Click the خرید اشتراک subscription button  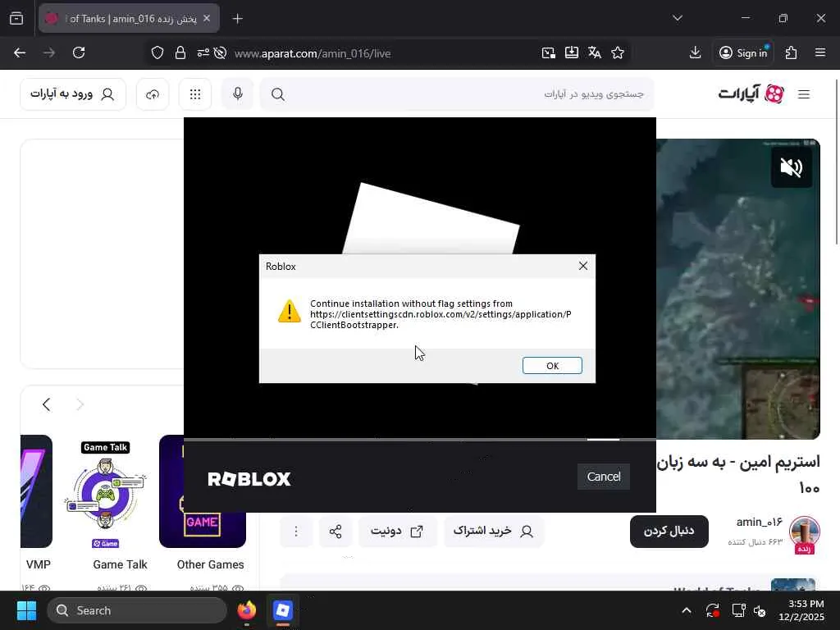click(x=493, y=531)
